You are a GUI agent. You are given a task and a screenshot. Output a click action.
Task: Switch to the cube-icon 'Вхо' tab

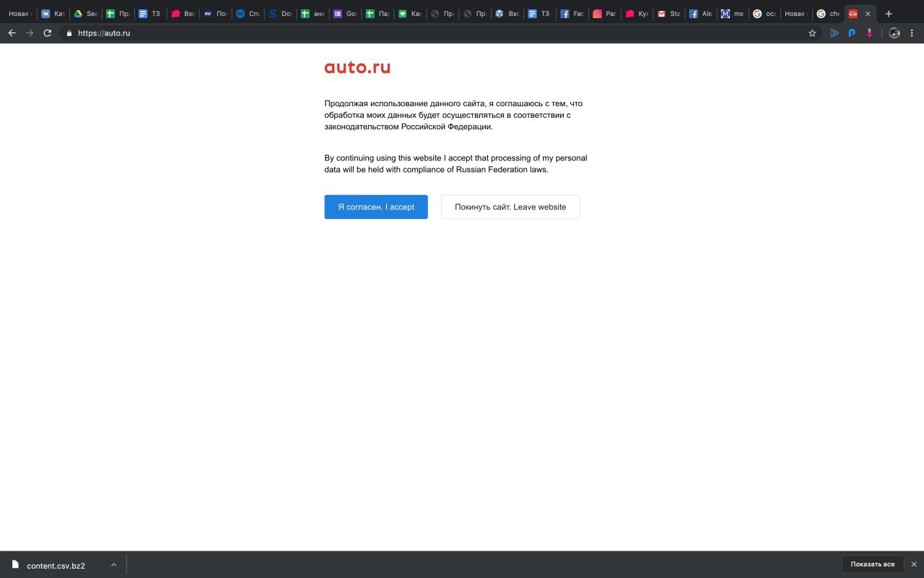coord(507,14)
